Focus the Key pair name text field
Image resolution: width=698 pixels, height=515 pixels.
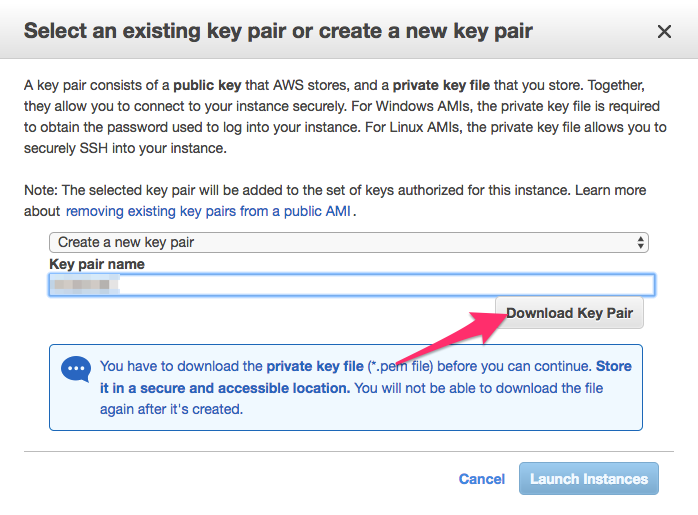point(352,285)
